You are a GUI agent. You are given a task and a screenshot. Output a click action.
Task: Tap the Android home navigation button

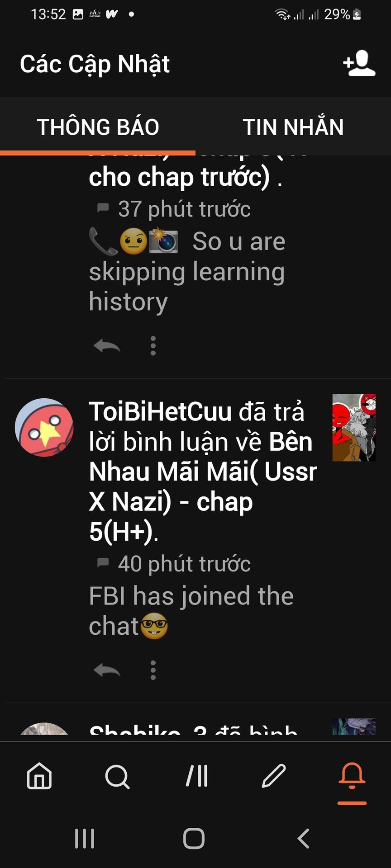tap(194, 839)
